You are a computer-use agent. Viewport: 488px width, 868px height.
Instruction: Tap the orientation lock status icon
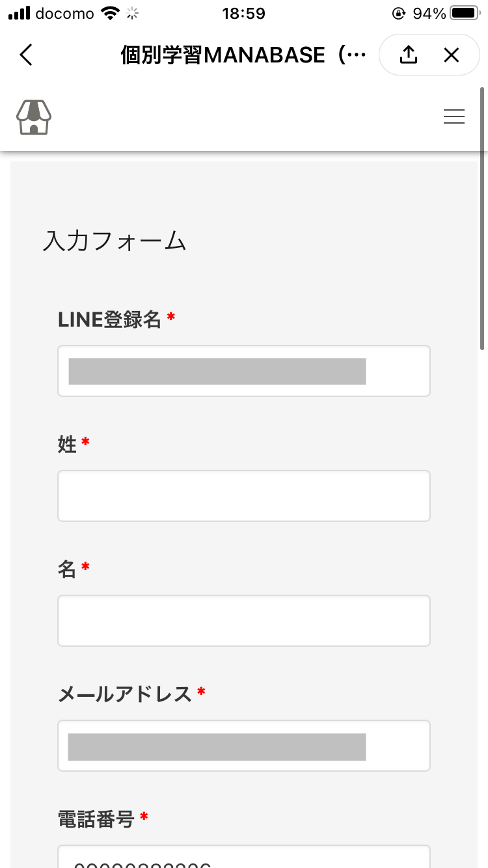tap(399, 13)
